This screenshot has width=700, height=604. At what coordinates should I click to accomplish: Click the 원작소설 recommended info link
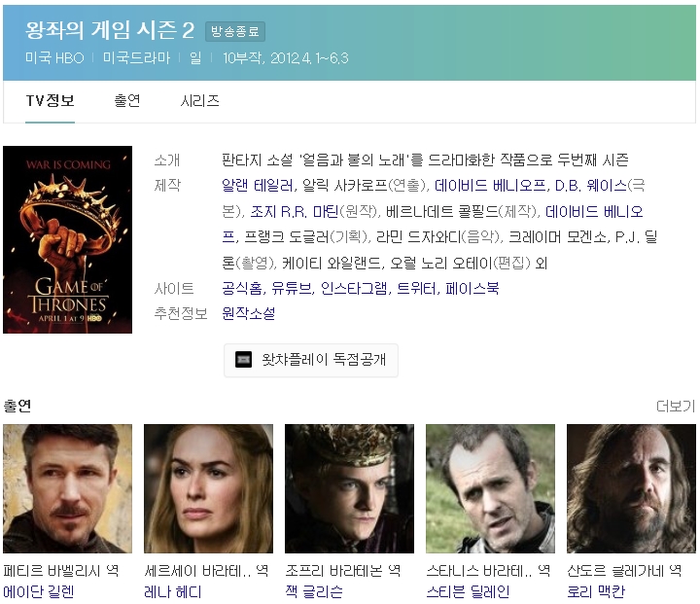(249, 313)
